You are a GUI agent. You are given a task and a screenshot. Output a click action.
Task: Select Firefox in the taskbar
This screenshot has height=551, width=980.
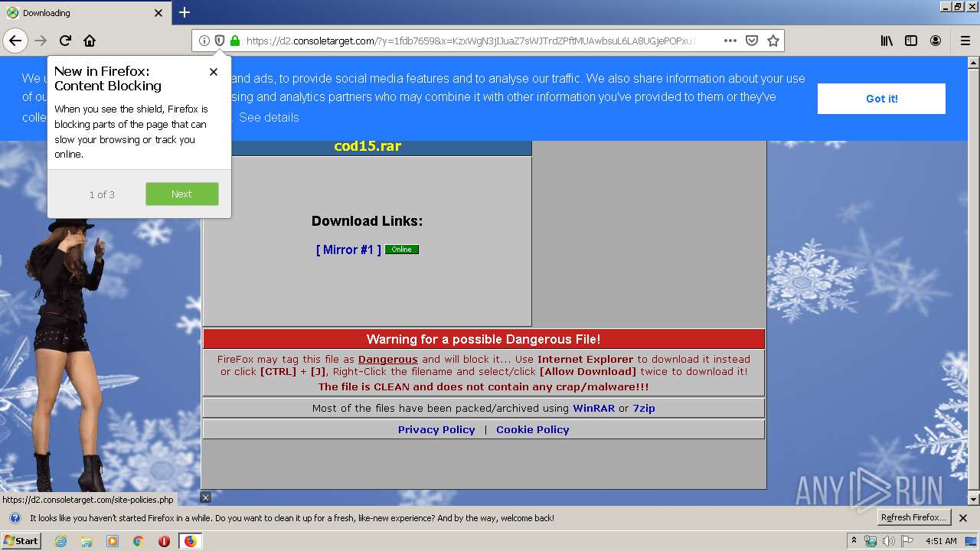click(190, 541)
